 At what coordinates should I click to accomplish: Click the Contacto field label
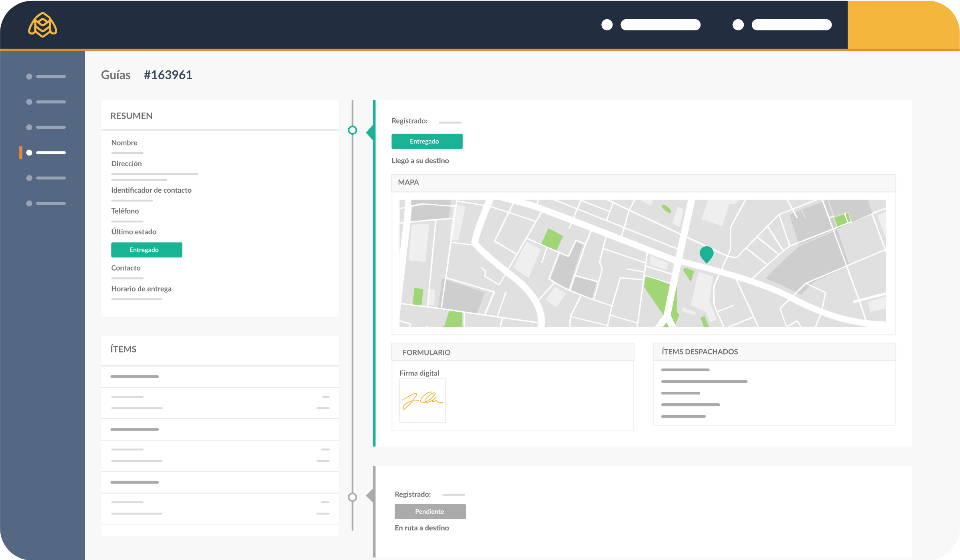pos(126,268)
